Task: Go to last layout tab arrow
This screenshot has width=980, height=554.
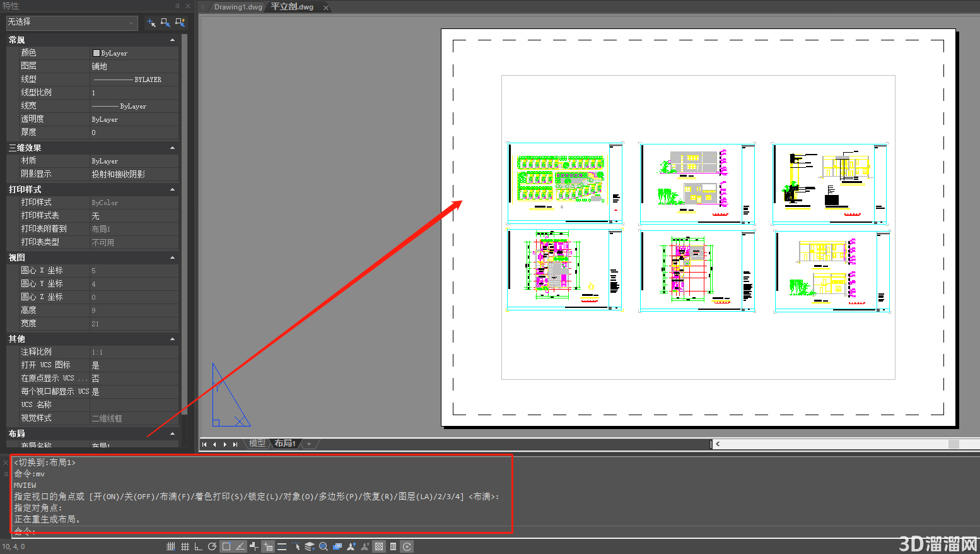Action: [x=235, y=444]
